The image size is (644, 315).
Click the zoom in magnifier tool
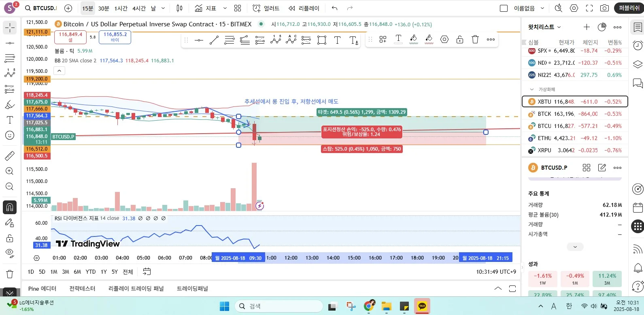click(x=10, y=171)
